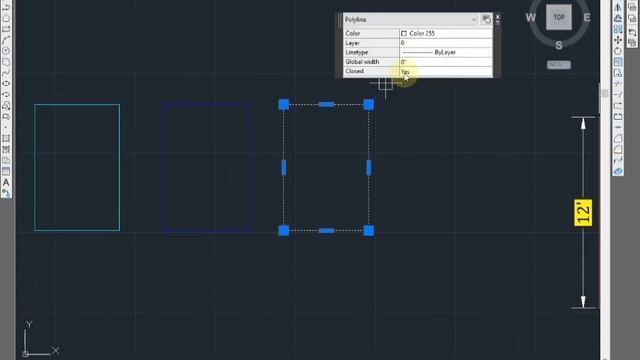Select the Multiline Text tool
640x360 pixels.
[x=6, y=182]
